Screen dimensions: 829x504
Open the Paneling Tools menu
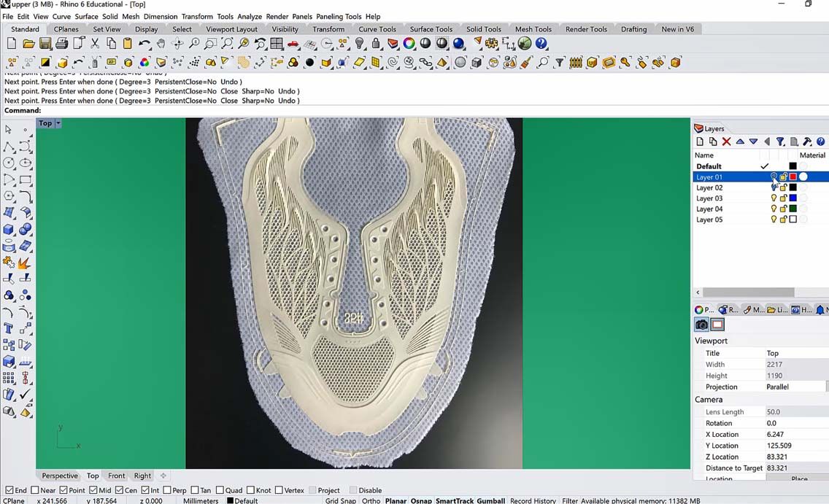(x=339, y=16)
